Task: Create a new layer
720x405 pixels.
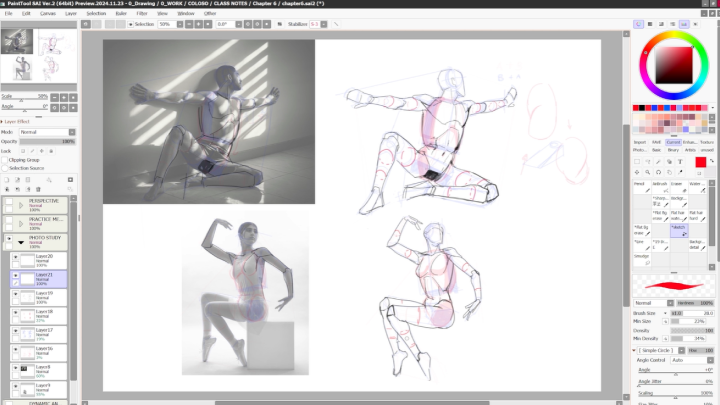Action: point(7,180)
